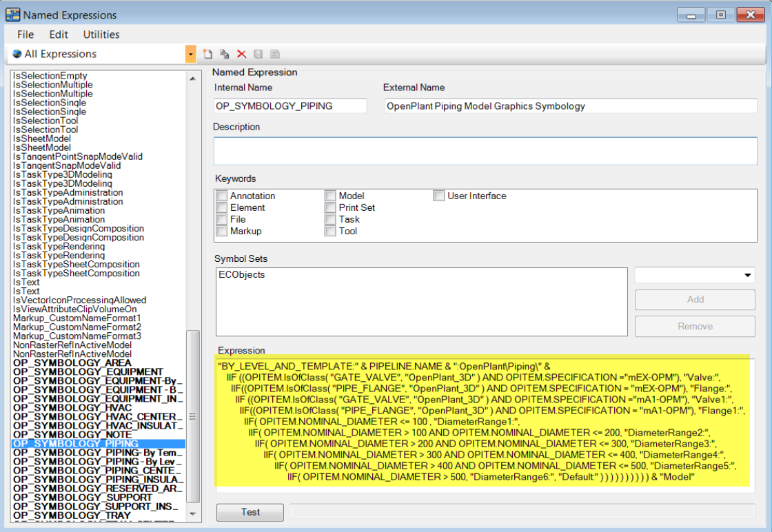Viewport: 772px width, 532px height.
Task: Select OP_SYMBOLOGY_PIPING_INSULA entry
Action: [x=99, y=480]
